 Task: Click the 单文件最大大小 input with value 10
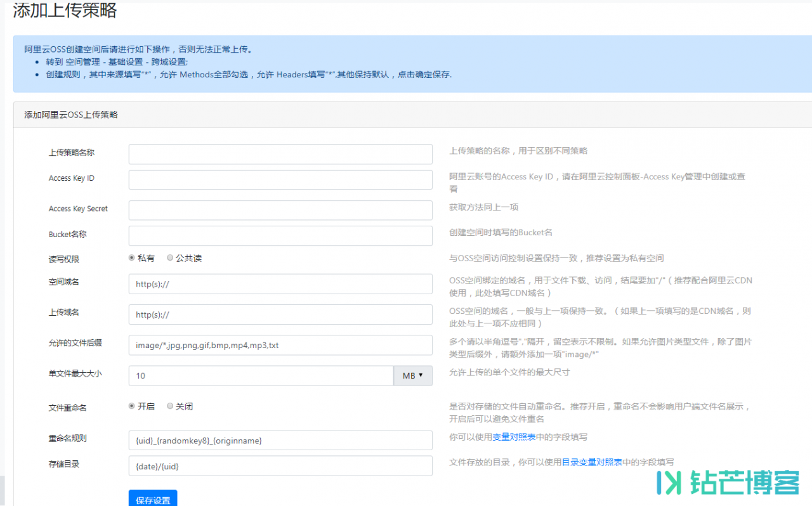tap(261, 375)
